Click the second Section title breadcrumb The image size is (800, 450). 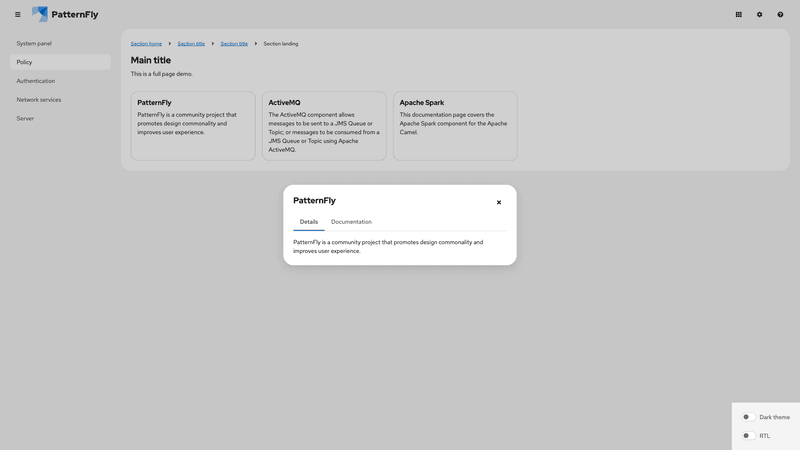(234, 44)
